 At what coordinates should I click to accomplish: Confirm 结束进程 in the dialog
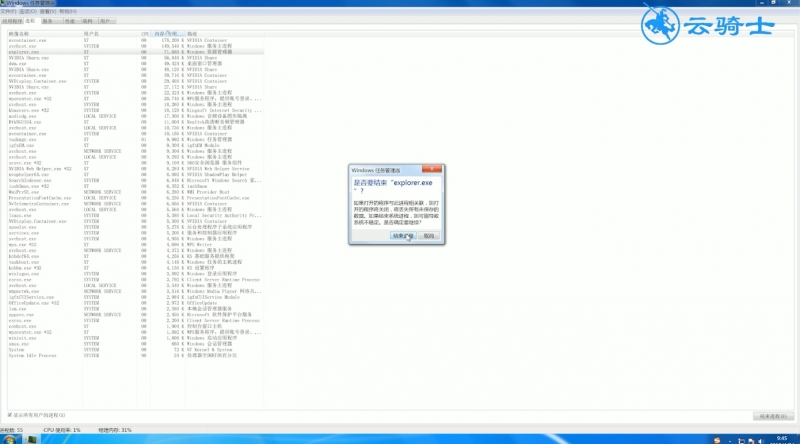coord(403,236)
